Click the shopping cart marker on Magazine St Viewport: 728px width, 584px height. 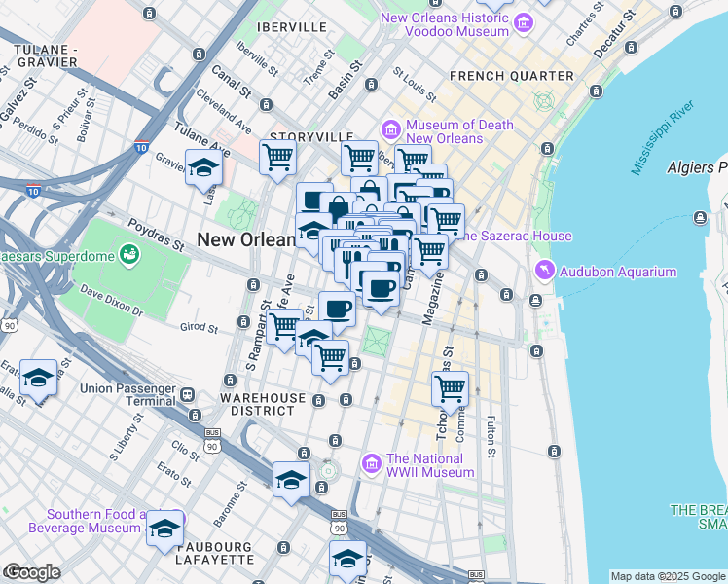(x=430, y=255)
